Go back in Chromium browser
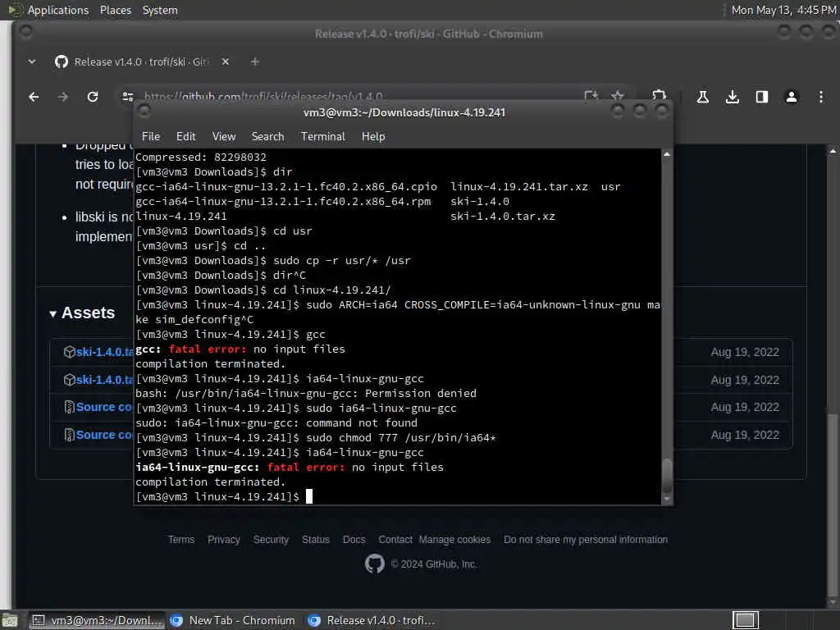The height and width of the screenshot is (630, 840). click(34, 97)
